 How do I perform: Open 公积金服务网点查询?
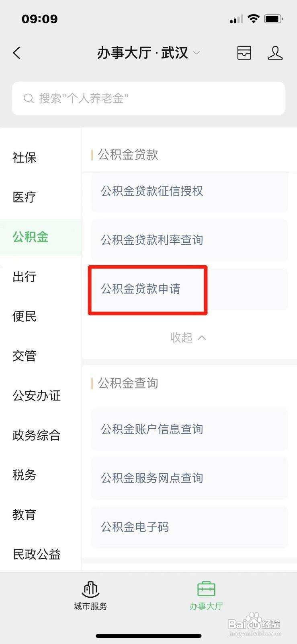pyautogui.click(x=189, y=478)
